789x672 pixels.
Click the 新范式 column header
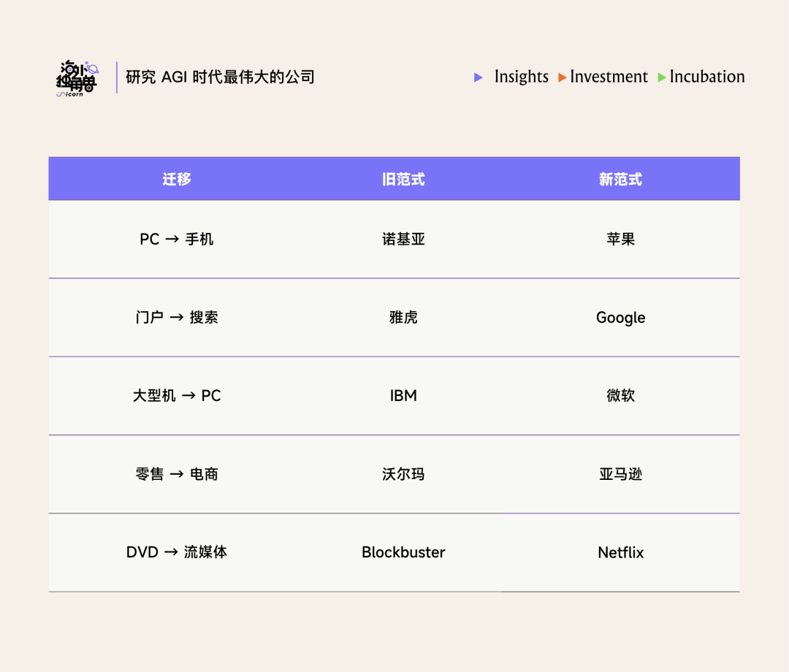point(620,179)
